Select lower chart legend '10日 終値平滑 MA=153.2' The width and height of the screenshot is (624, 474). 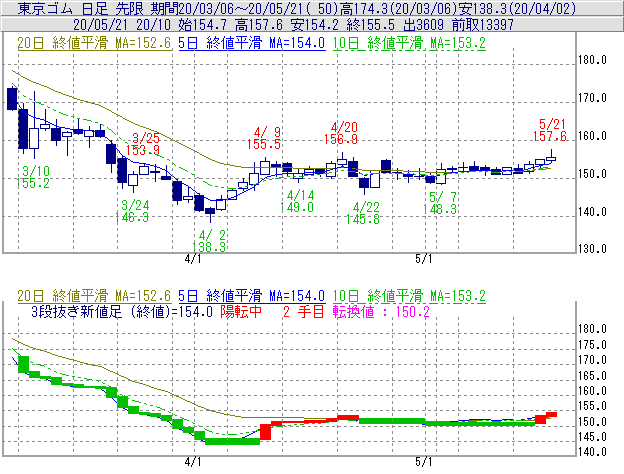coord(409,296)
